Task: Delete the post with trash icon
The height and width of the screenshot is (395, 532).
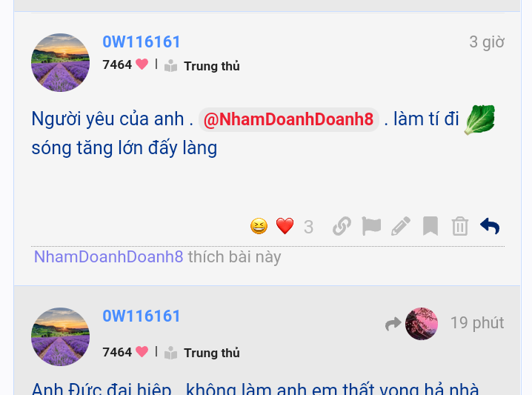Action: pyautogui.click(x=460, y=226)
